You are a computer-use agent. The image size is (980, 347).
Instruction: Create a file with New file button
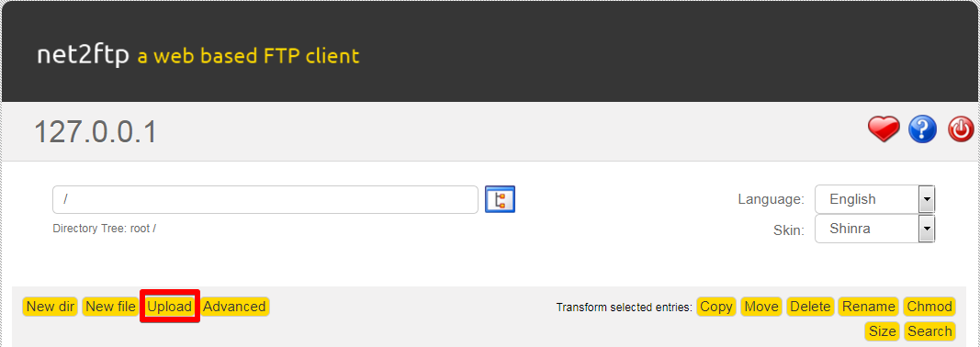[110, 307]
